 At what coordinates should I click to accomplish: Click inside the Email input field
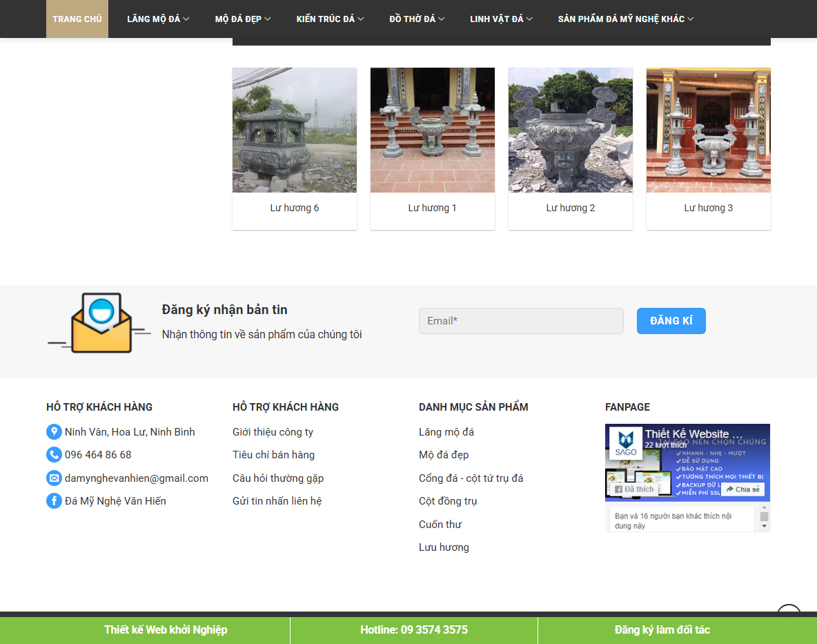(x=521, y=320)
